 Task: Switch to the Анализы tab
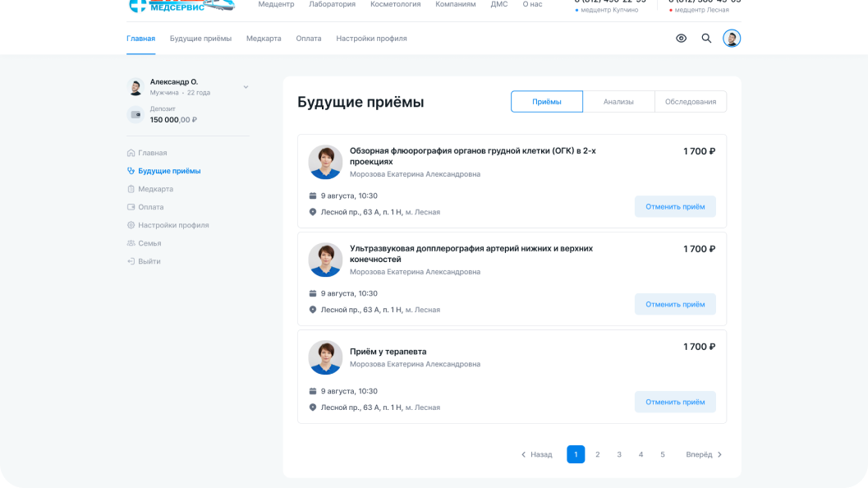618,101
